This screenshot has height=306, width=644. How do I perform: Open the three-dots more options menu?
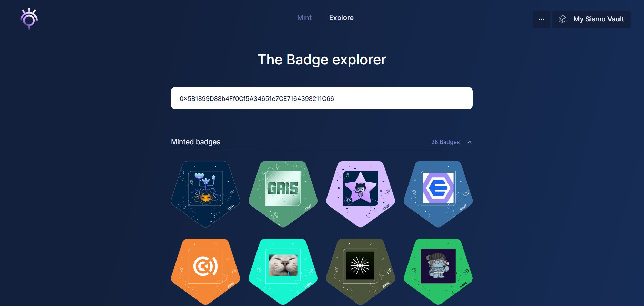[541, 19]
